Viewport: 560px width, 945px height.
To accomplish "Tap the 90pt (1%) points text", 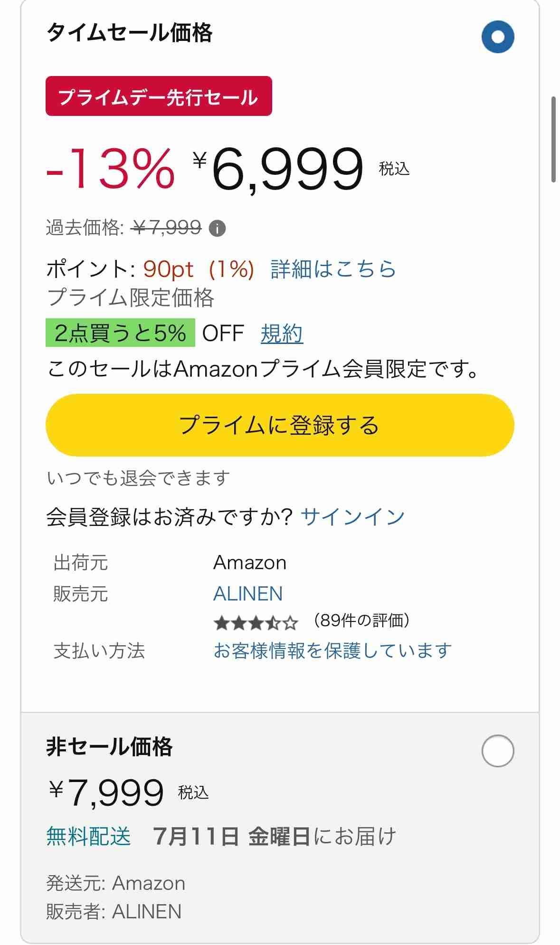I will pos(199,269).
